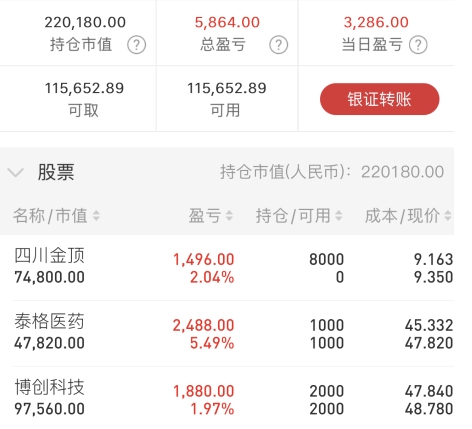Select the 泰格医药 holding

(x=233, y=334)
